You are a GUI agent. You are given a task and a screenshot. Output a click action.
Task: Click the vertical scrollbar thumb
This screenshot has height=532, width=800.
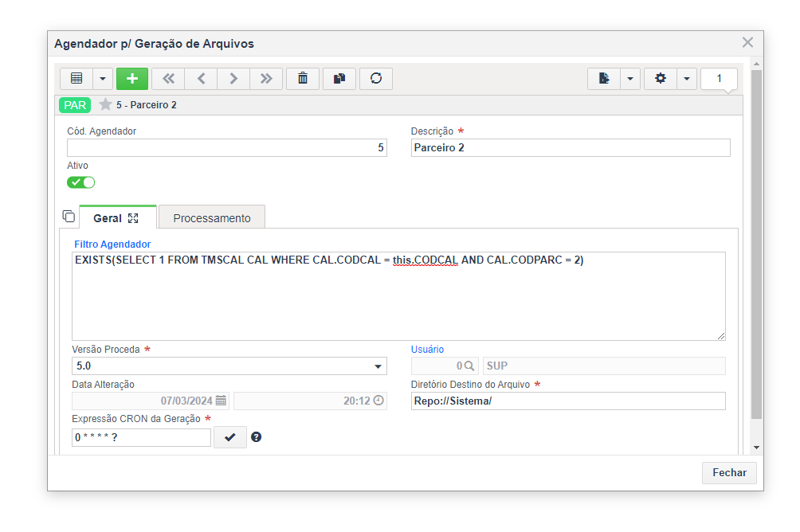pos(756,244)
